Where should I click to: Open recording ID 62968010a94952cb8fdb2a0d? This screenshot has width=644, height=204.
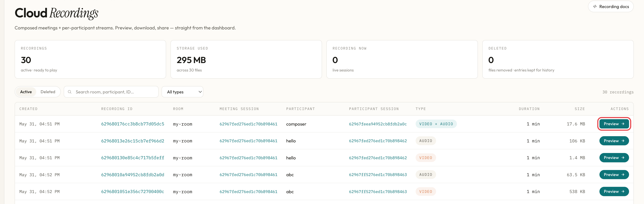coord(133,175)
